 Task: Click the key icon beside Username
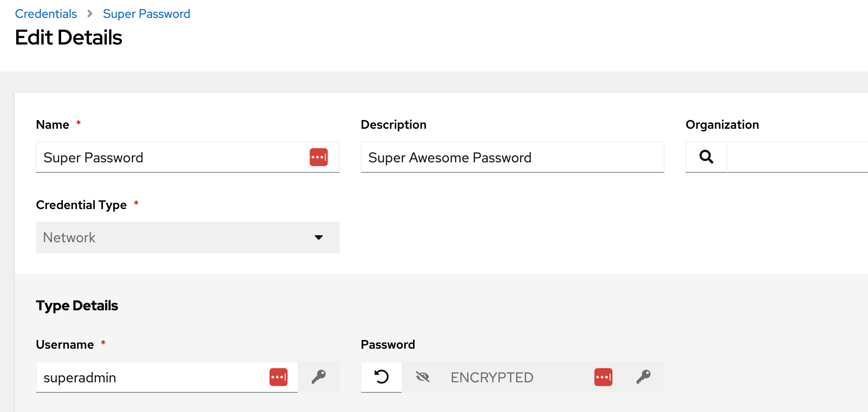coord(319,377)
